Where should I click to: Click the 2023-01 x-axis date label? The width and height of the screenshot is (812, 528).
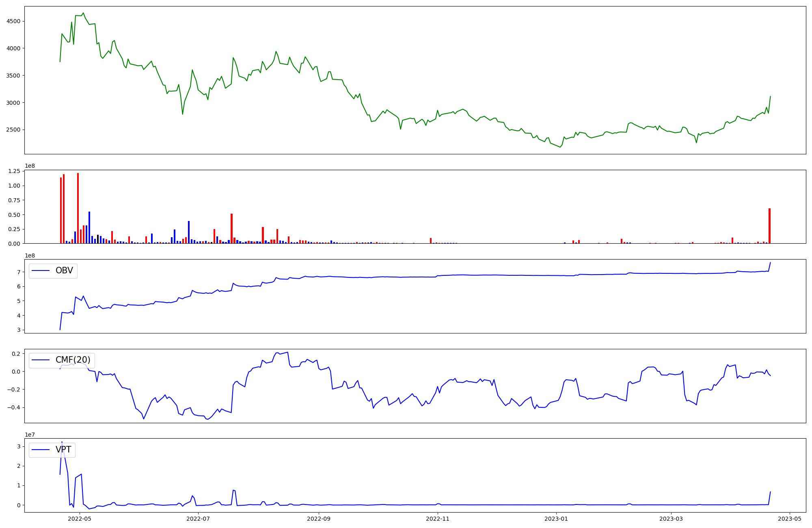pos(556,519)
